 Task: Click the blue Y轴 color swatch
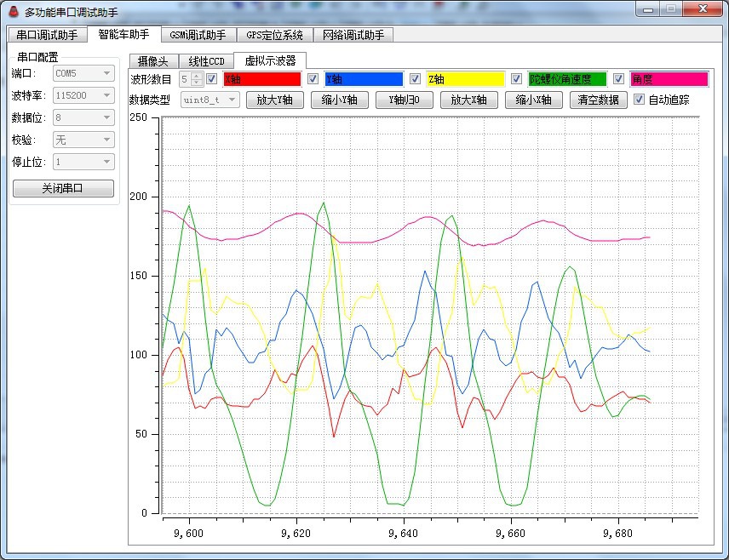pos(364,79)
